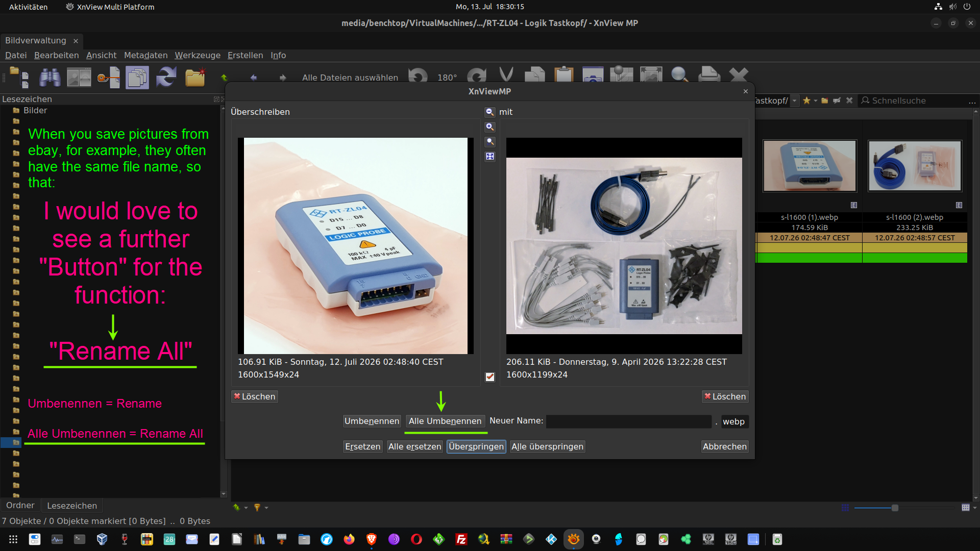Select the s-l1600 (2).webp thumbnail
Image resolution: width=980 pixels, height=551 pixels.
[x=915, y=166]
